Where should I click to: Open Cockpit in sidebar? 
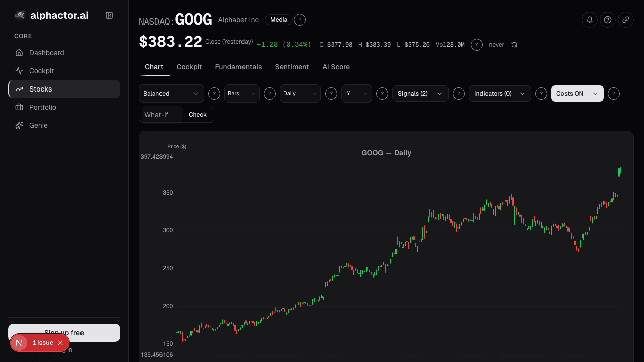pos(64,71)
